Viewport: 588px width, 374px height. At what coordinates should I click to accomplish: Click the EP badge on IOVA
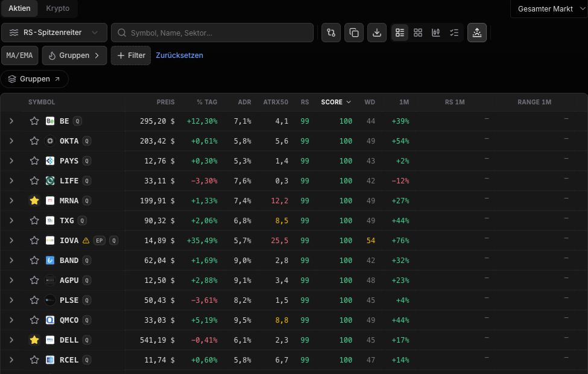point(100,241)
